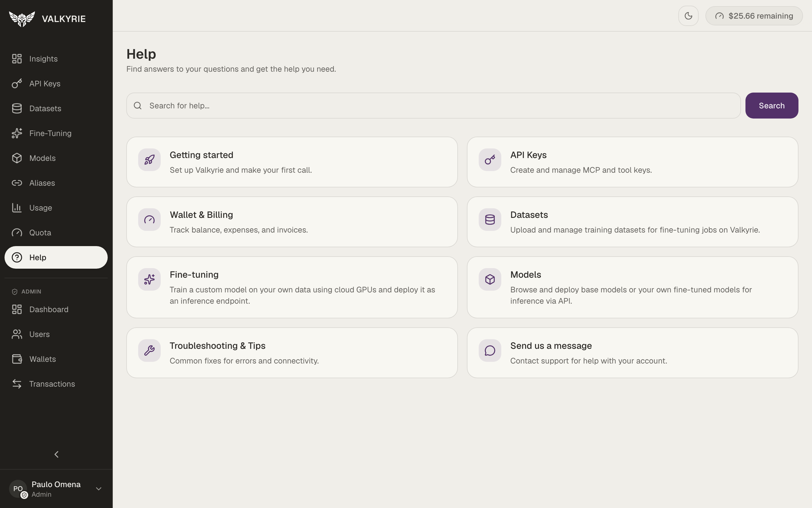Open the Getting started help title
Viewport: 812px width, 508px height.
pos(201,155)
